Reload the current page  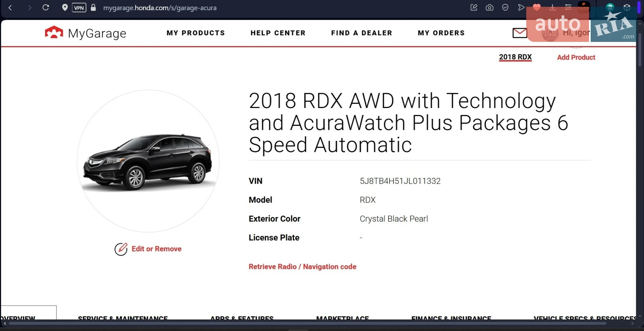(46, 7)
